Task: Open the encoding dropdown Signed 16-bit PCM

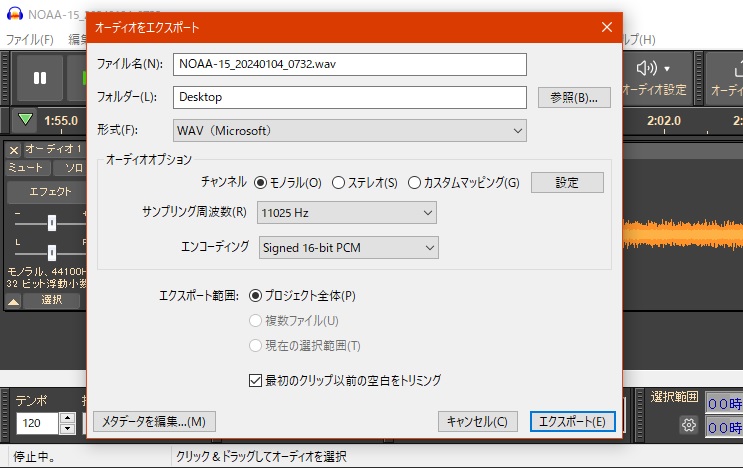Action: [348, 247]
